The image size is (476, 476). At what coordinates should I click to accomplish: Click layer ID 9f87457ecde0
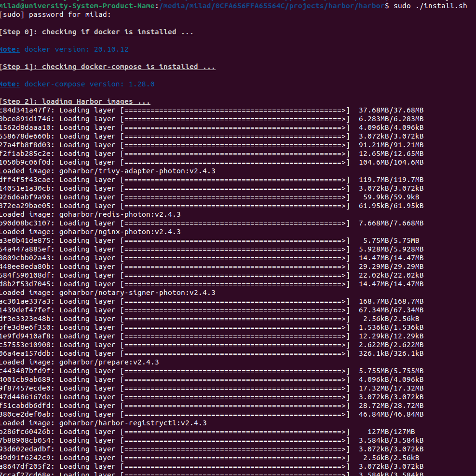(x=26, y=388)
